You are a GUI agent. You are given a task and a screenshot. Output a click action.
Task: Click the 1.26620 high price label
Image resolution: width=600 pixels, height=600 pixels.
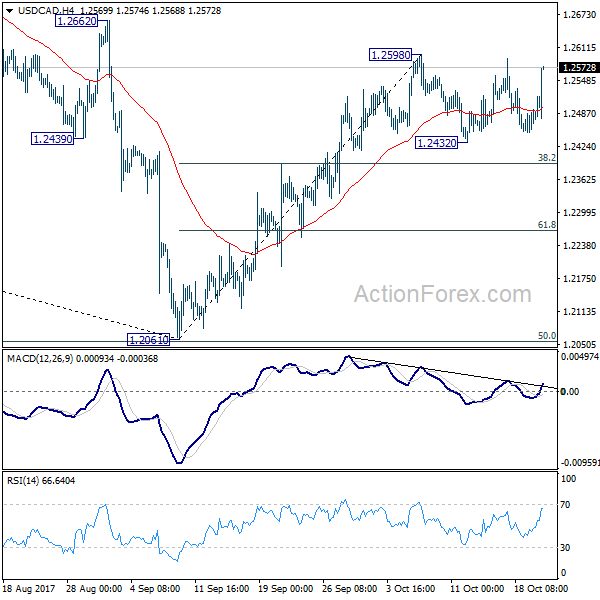(x=77, y=21)
